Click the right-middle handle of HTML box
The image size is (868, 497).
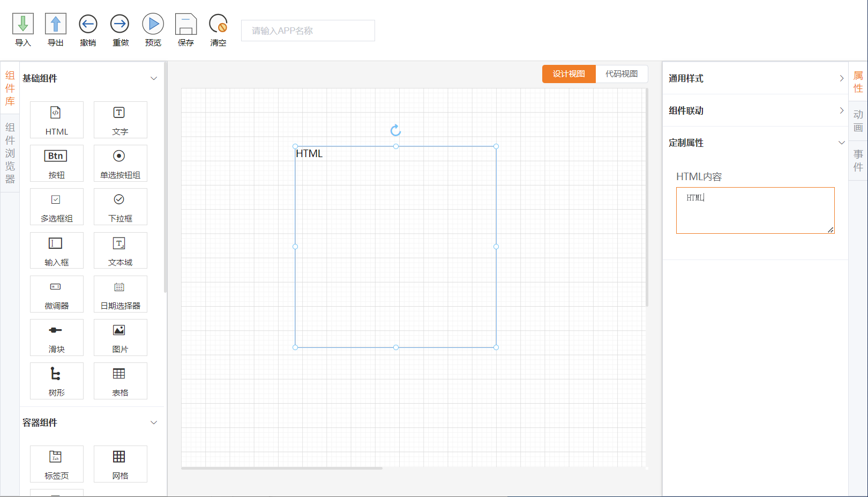click(496, 247)
